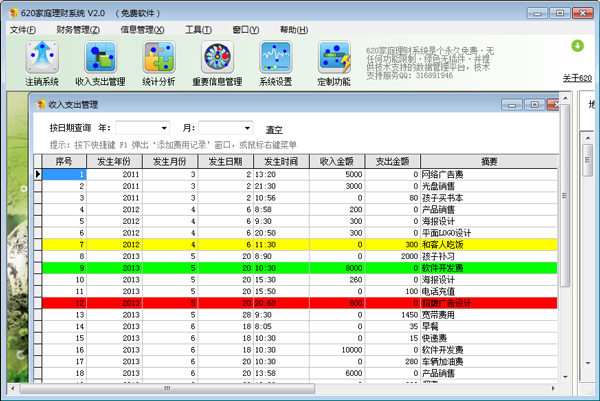
Task: Click the 发生年份 column header
Action: (x=114, y=161)
